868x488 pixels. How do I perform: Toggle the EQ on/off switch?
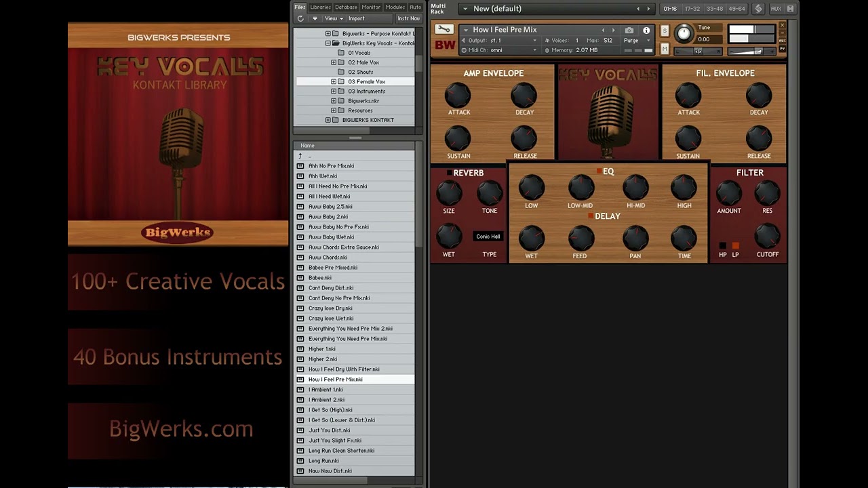pos(599,171)
